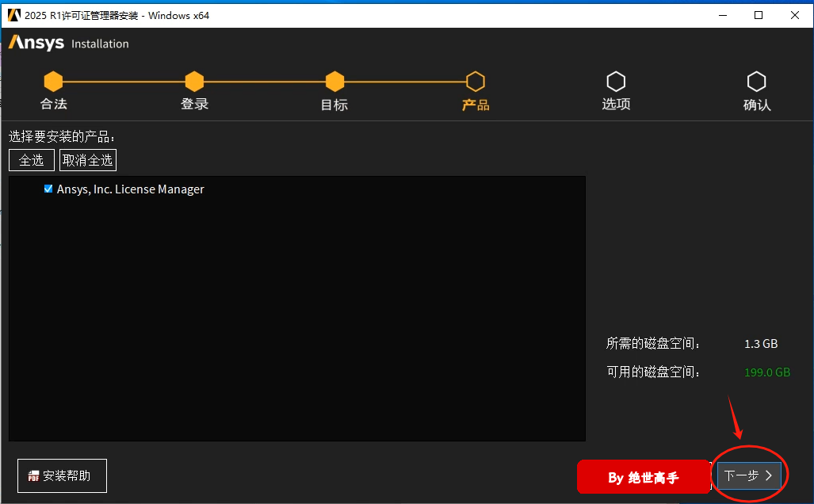
Task: Click the 所需的磁盘空间 label
Action: (653, 344)
